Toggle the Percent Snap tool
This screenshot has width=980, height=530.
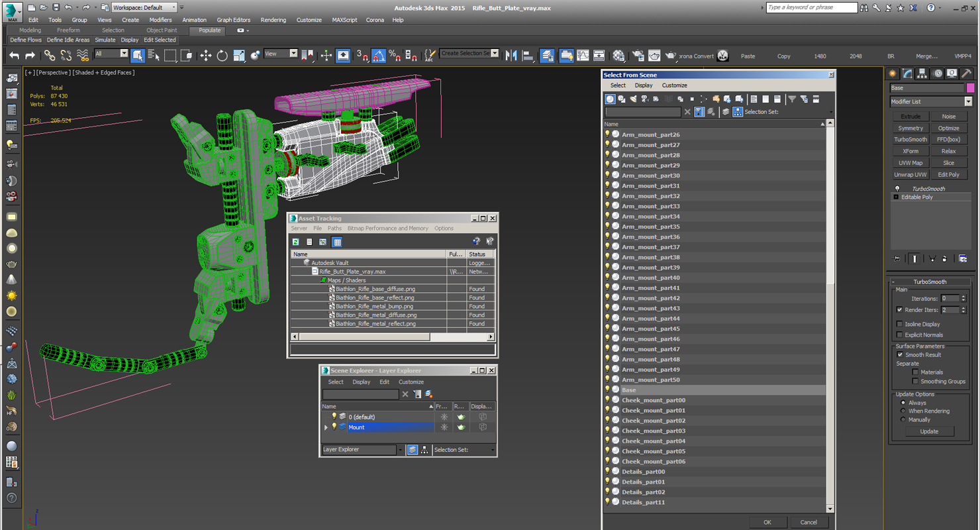(x=395, y=56)
